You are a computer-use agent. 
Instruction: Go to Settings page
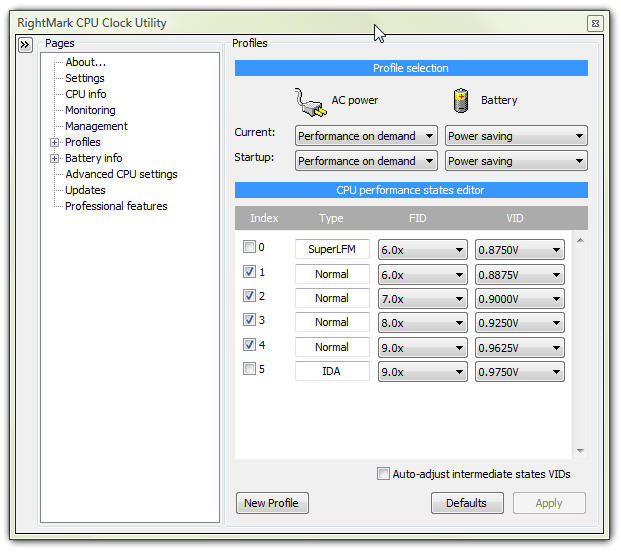[x=85, y=78]
